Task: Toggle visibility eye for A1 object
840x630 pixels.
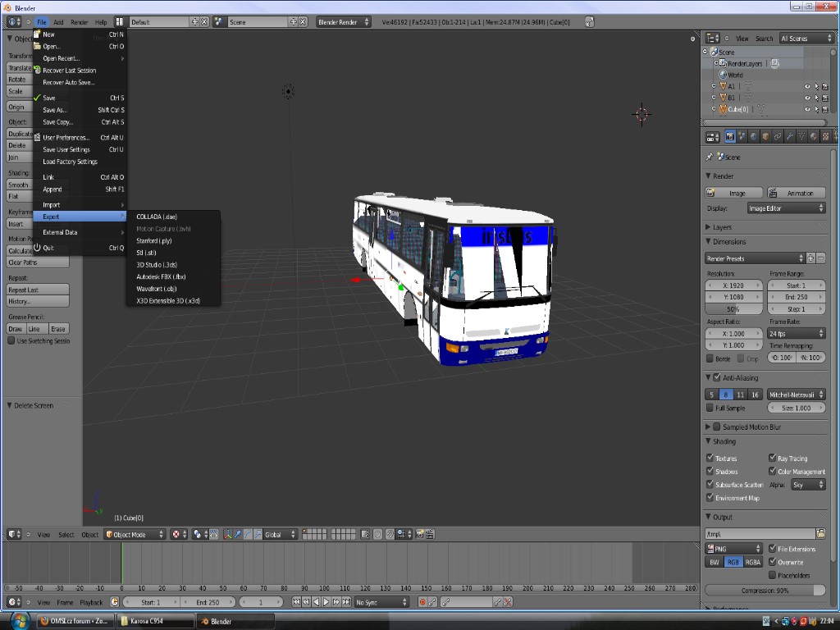Action: click(x=807, y=86)
